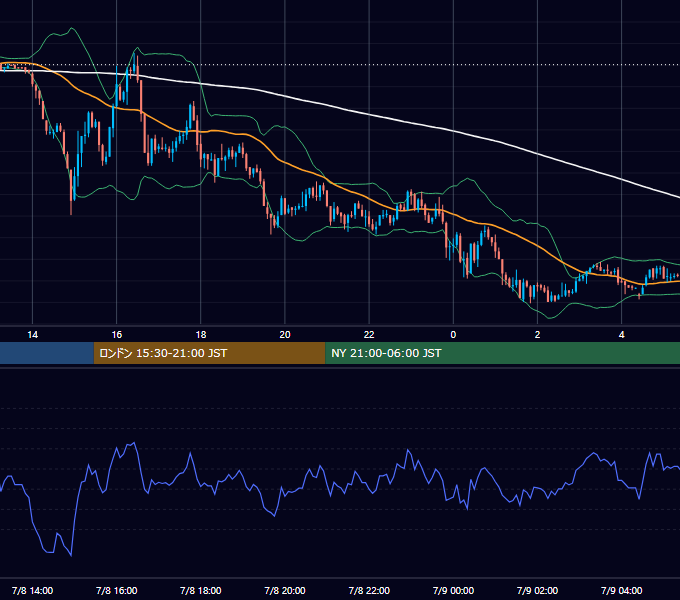680x600 pixels.
Task: Click the 7/8 22:00 date label
Action: 369,590
